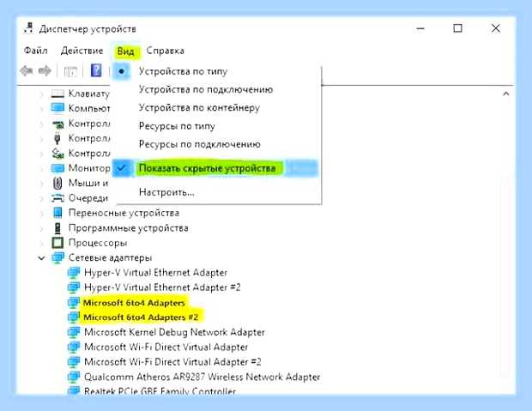Screen dimensions: 532x411
Task: Click the blue Help question-mark toolbar icon
Action: point(96,70)
